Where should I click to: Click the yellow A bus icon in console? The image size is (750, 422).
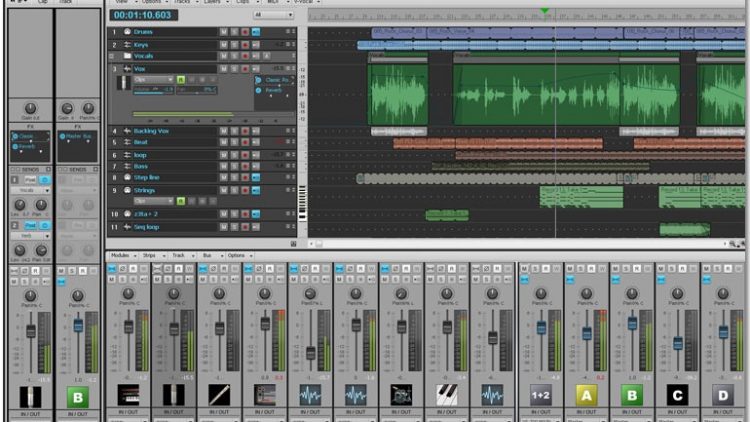[586, 395]
